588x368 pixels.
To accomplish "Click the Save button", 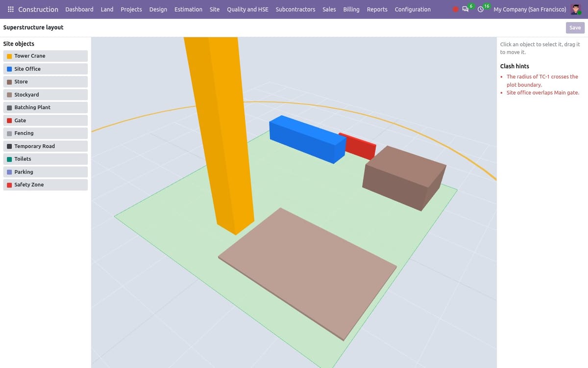I will [575, 27].
